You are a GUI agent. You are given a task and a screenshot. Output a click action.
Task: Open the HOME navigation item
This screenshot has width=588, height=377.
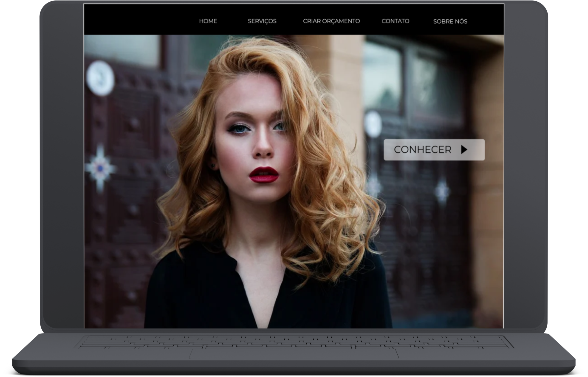208,21
